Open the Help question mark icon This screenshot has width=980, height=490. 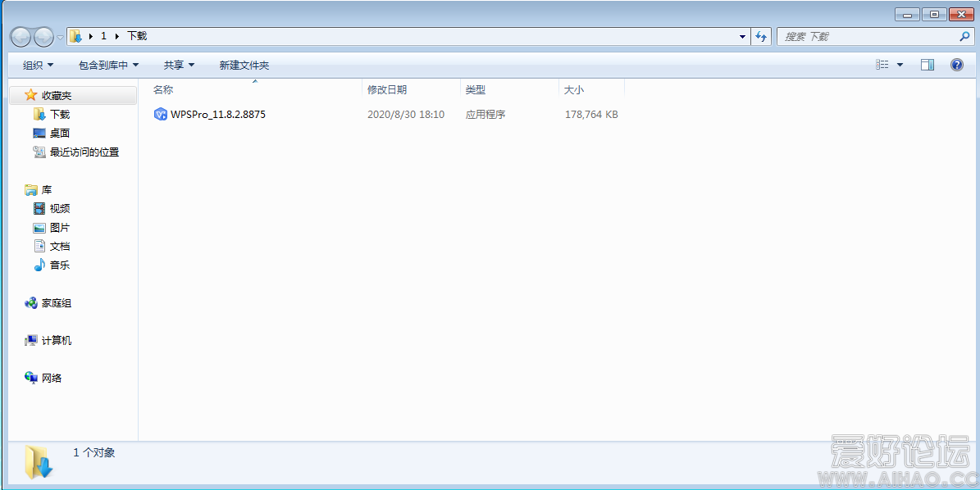(x=956, y=65)
